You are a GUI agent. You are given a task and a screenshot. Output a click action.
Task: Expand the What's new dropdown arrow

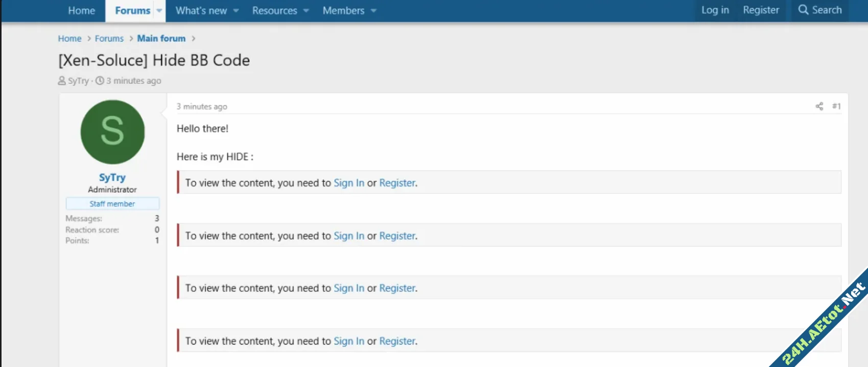[x=236, y=11]
